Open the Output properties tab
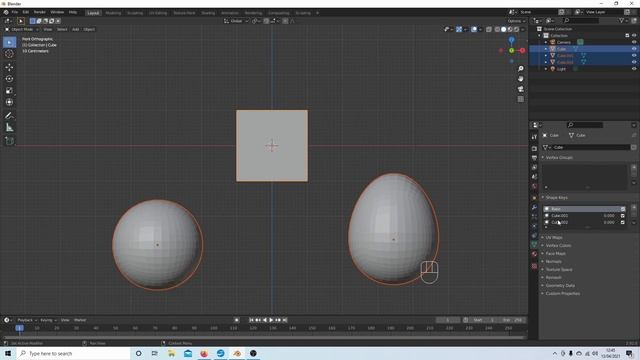Screen dimensions: 640x360 click(x=534, y=158)
